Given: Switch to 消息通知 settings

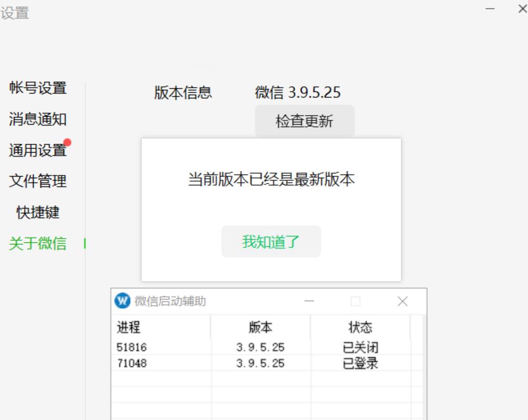Looking at the screenshot, I should point(38,119).
